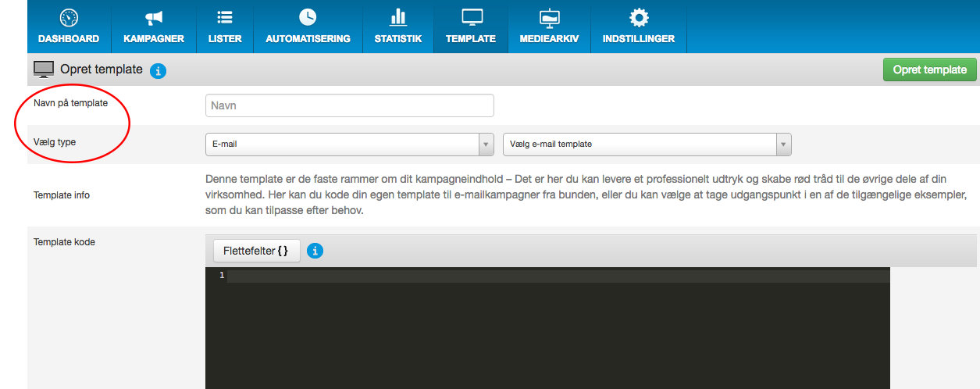Viewport: 980px width, 389px height.
Task: Focus the Navn template name field
Action: (350, 105)
